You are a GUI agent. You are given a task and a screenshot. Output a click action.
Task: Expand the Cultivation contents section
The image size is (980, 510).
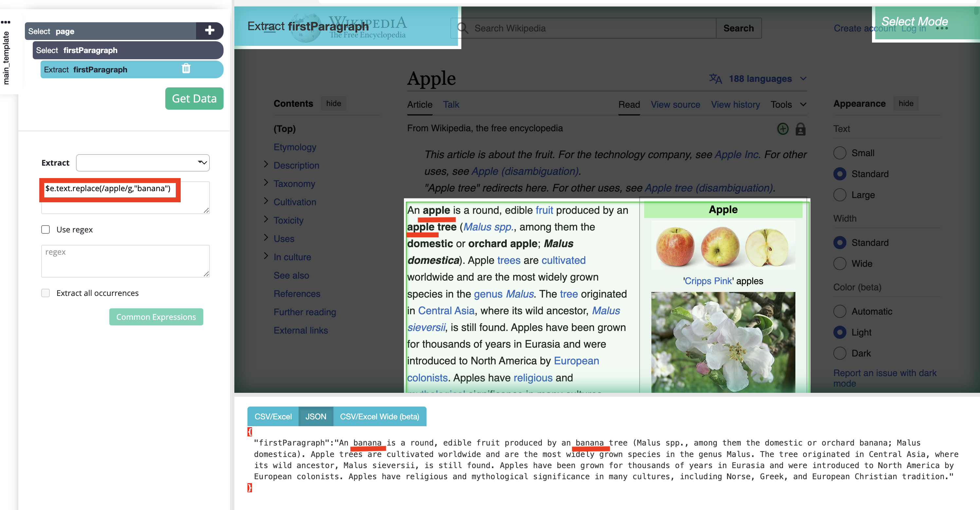tap(266, 201)
